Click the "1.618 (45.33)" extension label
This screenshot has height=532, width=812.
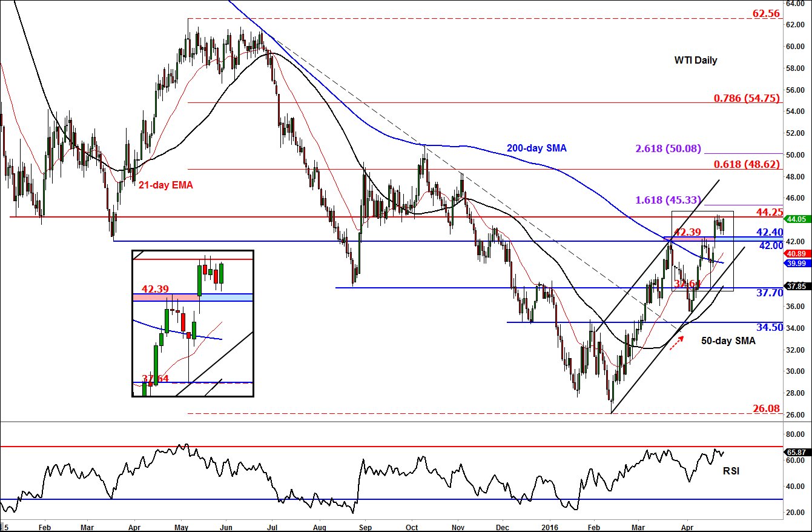coord(668,199)
